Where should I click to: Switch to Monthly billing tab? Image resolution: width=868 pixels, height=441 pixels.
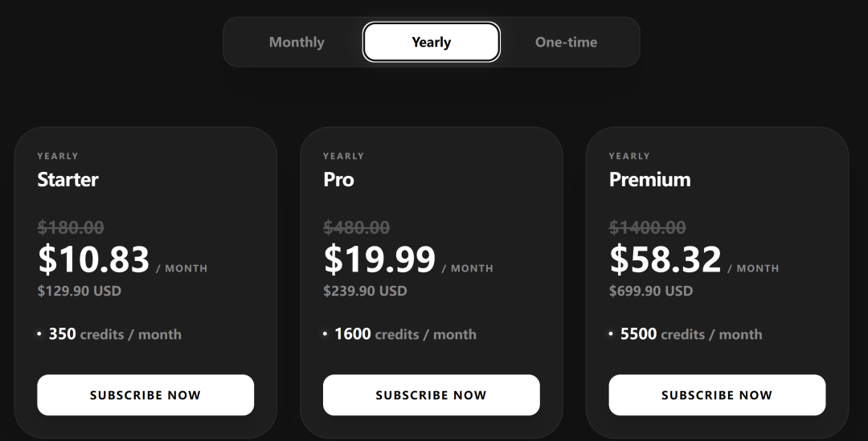tap(297, 42)
